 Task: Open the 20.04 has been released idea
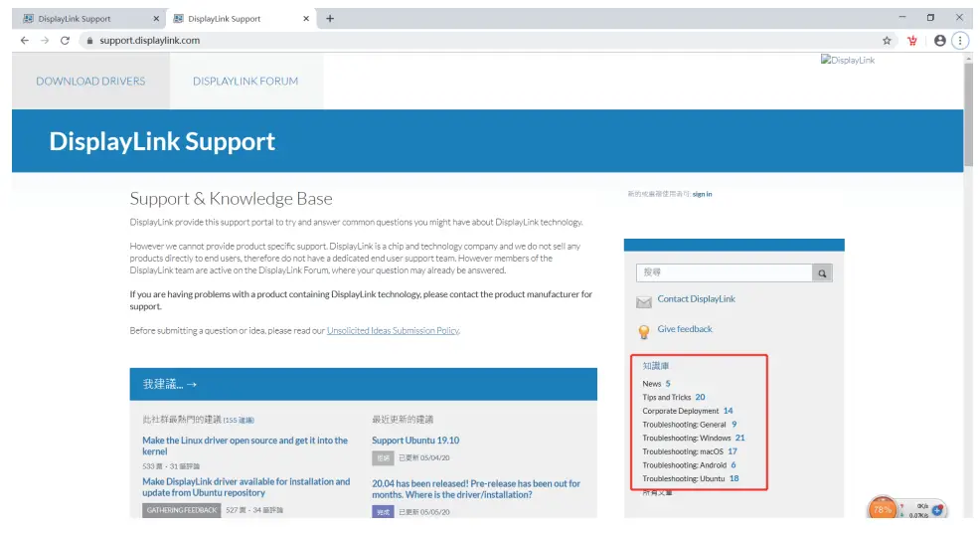(x=476, y=489)
